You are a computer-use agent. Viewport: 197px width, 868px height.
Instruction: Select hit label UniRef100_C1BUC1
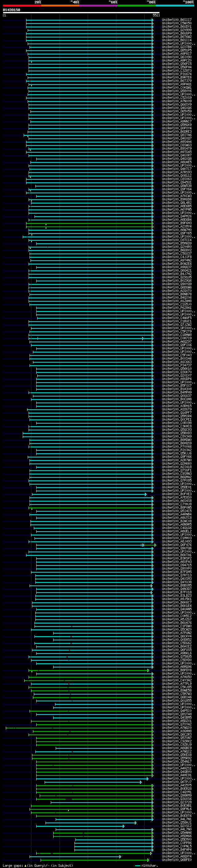click(x=176, y=321)
